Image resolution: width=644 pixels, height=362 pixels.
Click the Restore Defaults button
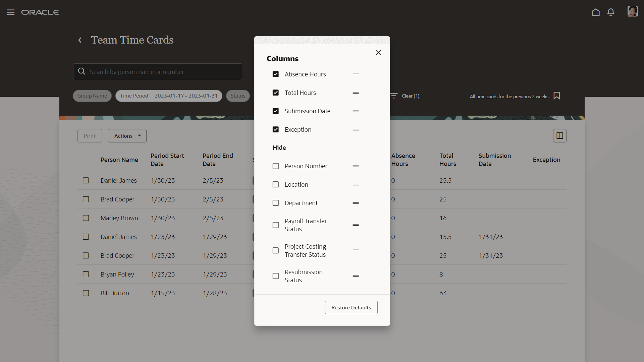point(351,307)
